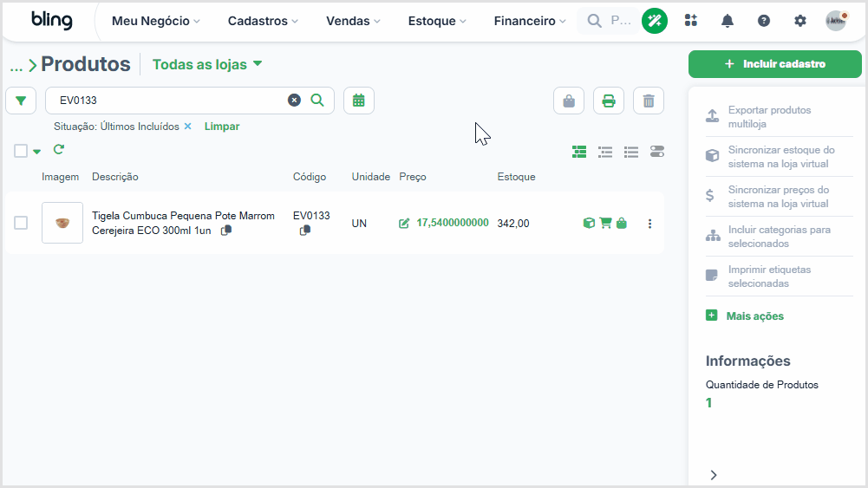The image size is (868, 488).
Task: Open settings gear
Action: (x=799, y=21)
